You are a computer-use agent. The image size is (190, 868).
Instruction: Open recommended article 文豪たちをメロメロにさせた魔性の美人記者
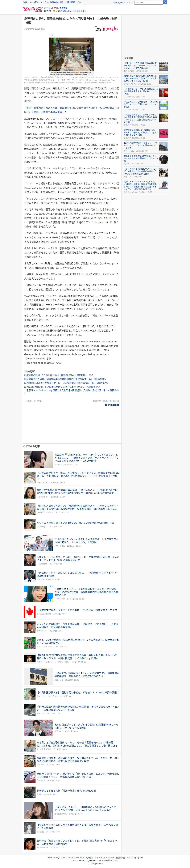pos(77,827)
